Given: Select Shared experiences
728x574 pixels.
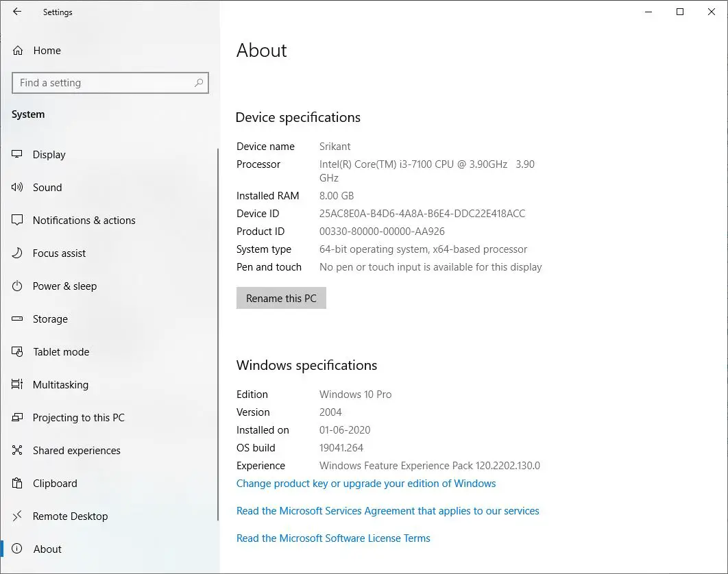Looking at the screenshot, I should (x=110, y=451).
